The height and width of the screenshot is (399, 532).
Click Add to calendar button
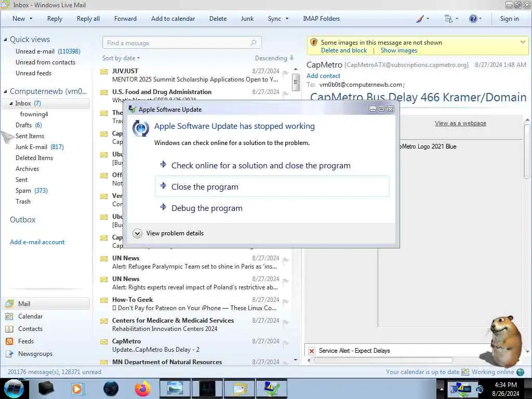click(173, 19)
